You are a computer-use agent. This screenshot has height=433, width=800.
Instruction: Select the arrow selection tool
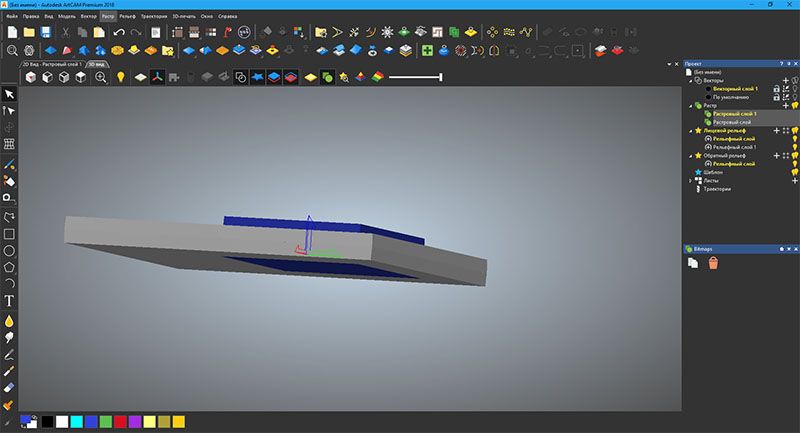pos(9,94)
